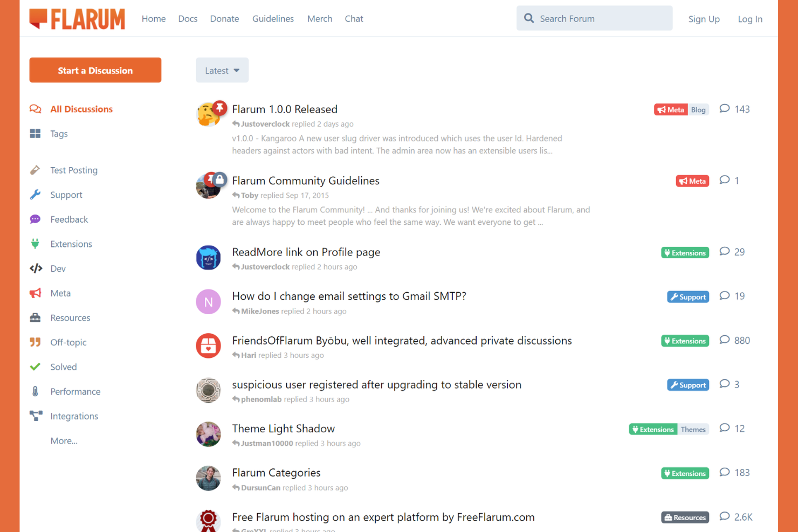The image size is (798, 532).
Task: Click the Theme Light Shadow author avatar
Action: (x=209, y=434)
